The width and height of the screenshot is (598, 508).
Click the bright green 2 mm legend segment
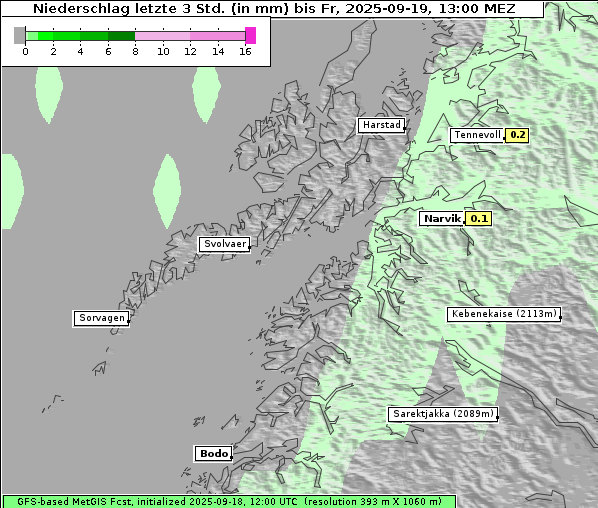(x=46, y=36)
